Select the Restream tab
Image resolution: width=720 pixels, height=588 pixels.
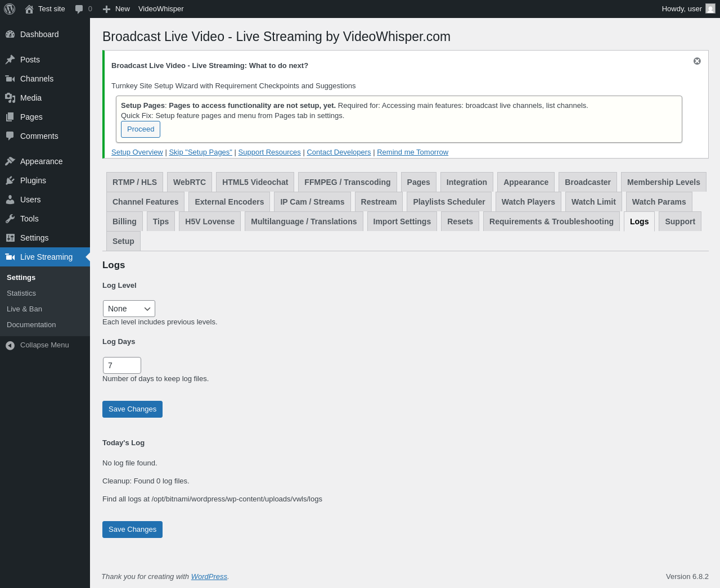coord(379,202)
